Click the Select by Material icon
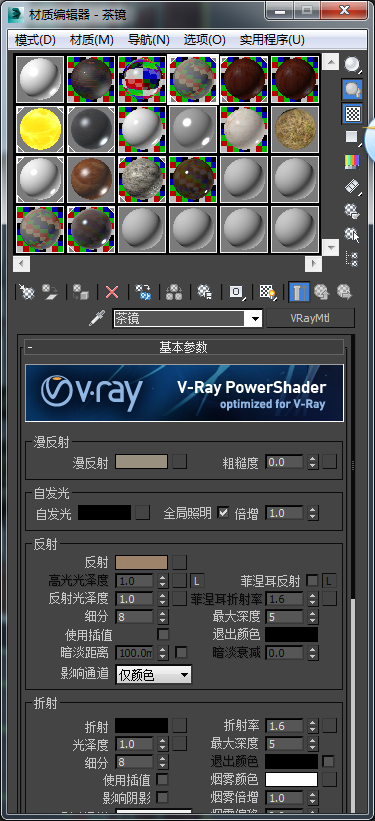This screenshot has width=375, height=821. pyautogui.click(x=352, y=234)
